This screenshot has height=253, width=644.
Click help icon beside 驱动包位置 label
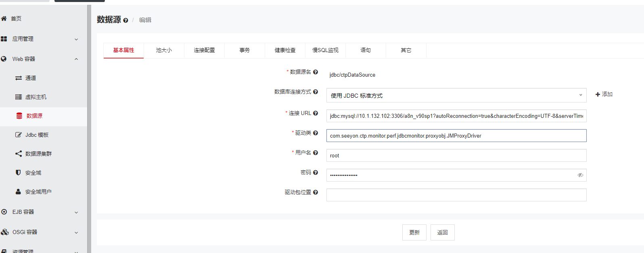click(x=316, y=192)
